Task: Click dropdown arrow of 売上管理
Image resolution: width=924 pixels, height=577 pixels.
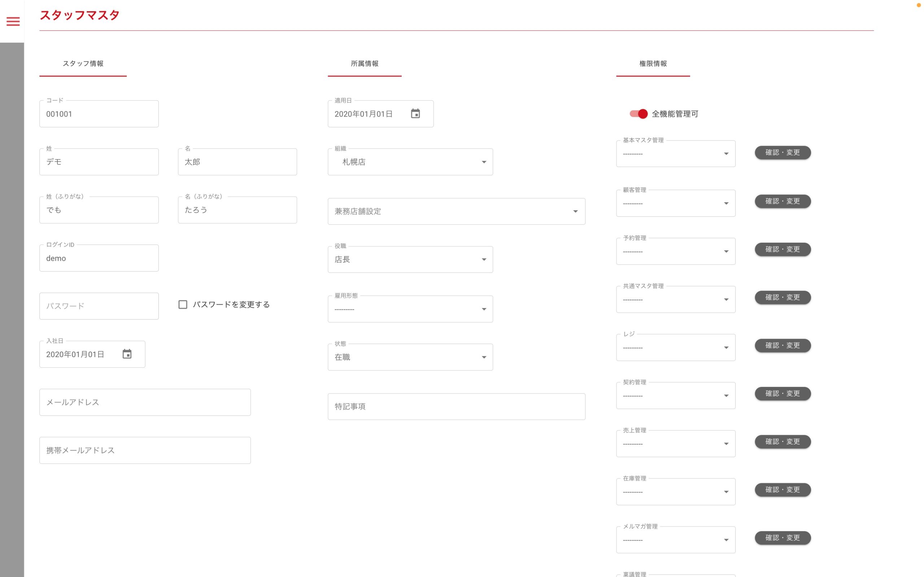Action: point(726,444)
